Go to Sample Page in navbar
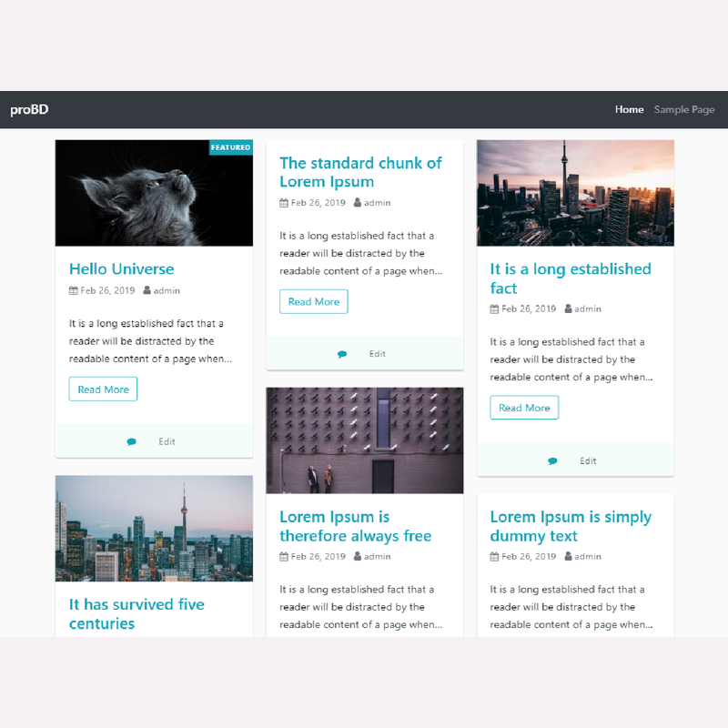This screenshot has width=728, height=728. (x=684, y=110)
